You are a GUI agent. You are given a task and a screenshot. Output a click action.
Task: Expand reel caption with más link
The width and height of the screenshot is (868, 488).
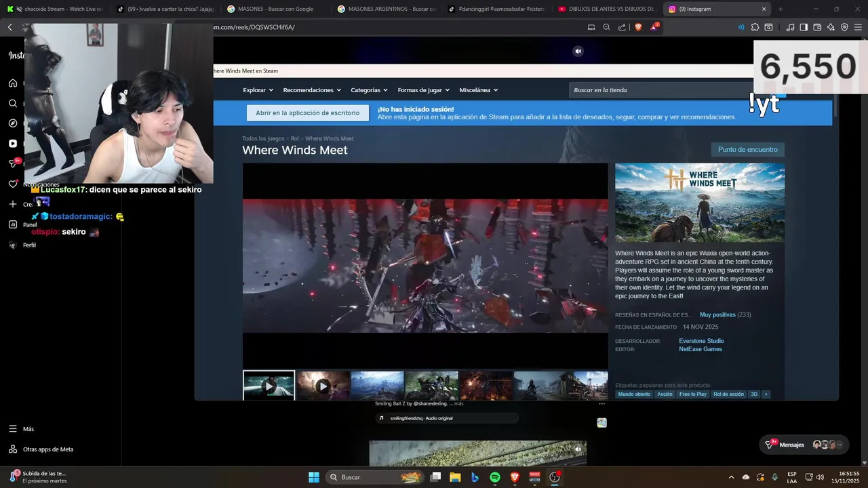(459, 404)
